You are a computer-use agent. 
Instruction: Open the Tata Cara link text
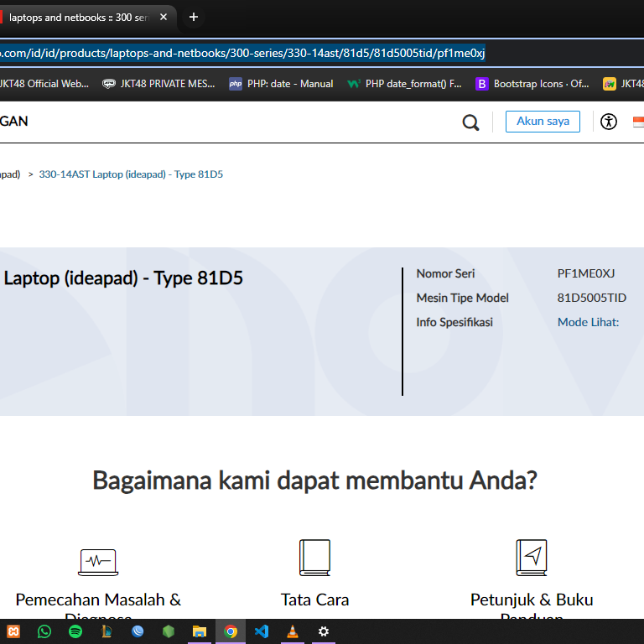click(x=314, y=600)
